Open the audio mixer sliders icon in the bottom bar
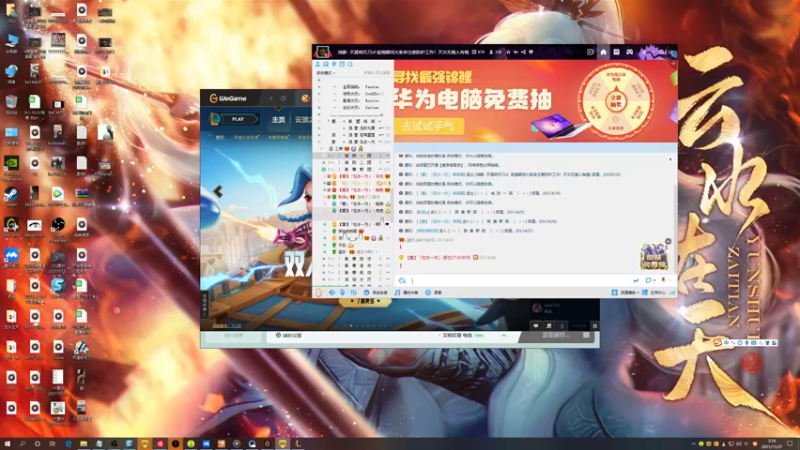Image resolution: width=800 pixels, height=450 pixels. 354,292
